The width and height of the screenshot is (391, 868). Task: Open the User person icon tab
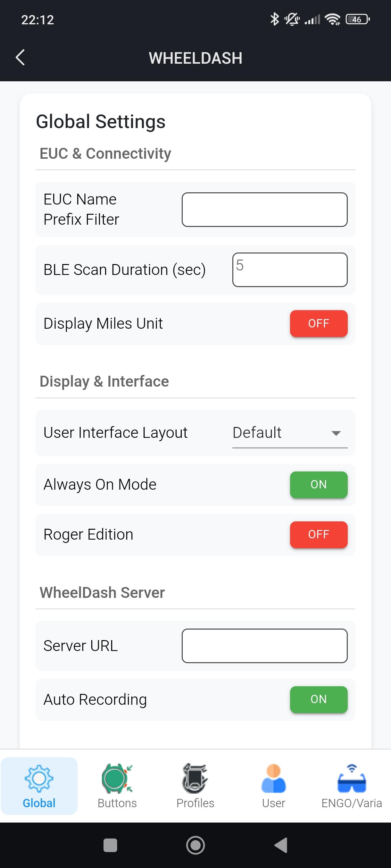click(x=273, y=786)
